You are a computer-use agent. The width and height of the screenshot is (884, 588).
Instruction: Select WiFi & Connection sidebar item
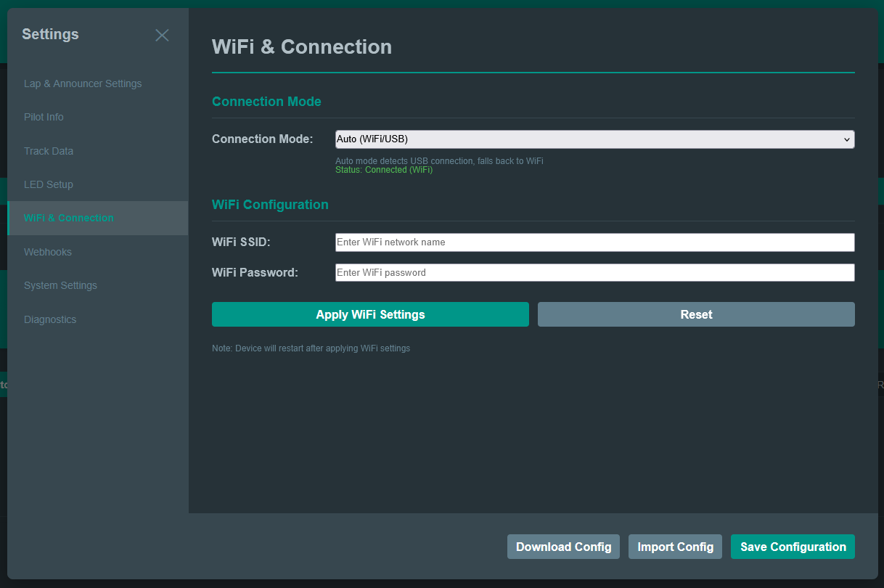pos(98,218)
